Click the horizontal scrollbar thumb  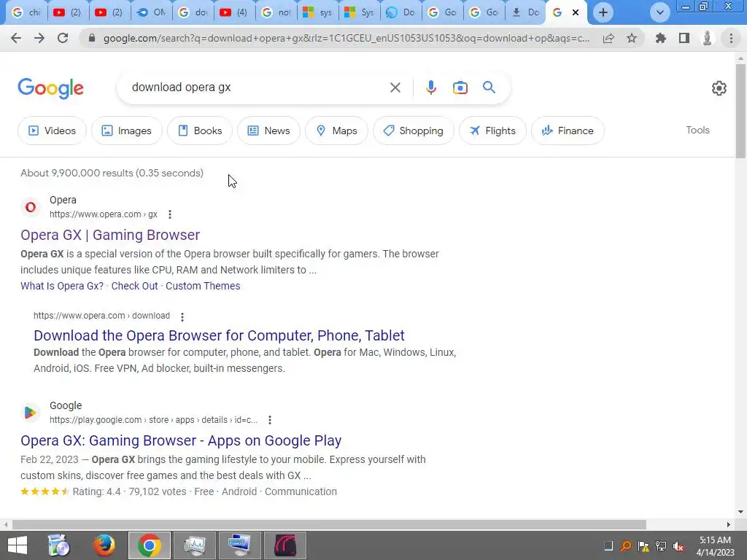(329, 524)
